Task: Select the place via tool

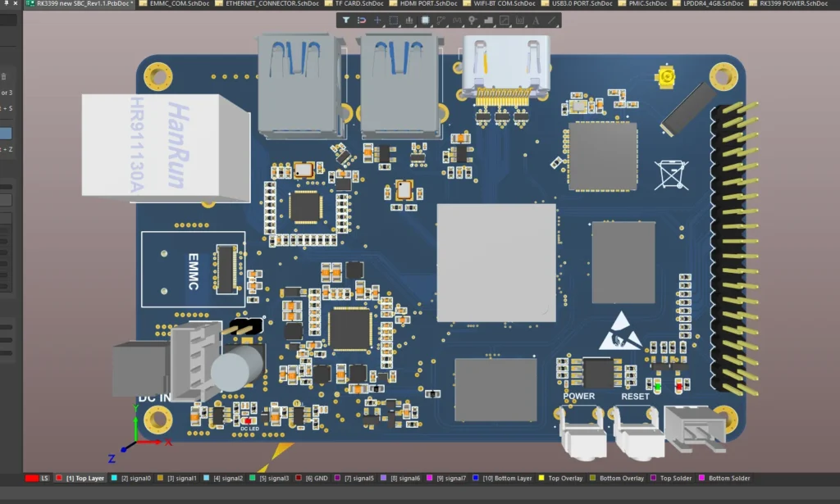Action: (x=472, y=20)
